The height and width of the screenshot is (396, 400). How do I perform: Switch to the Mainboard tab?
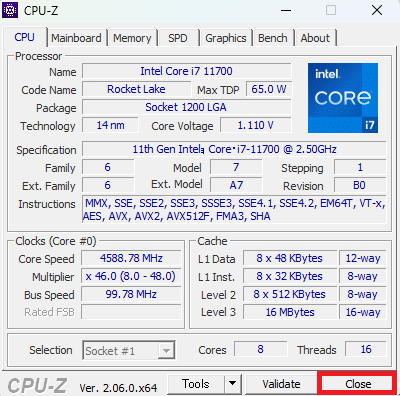click(76, 38)
